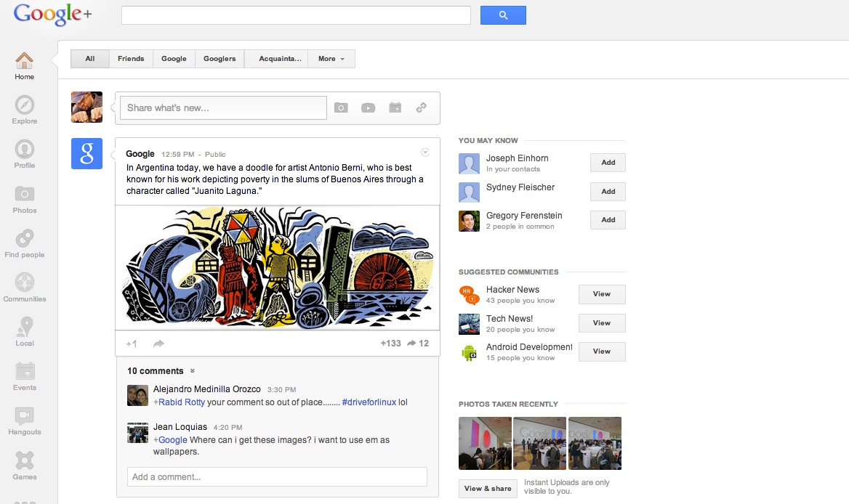The width and height of the screenshot is (849, 504).
Task: +1 the Google doodle post
Action: pyautogui.click(x=132, y=344)
